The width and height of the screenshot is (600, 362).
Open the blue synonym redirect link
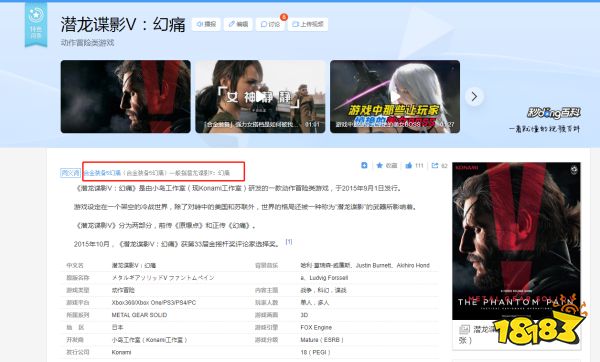click(102, 173)
